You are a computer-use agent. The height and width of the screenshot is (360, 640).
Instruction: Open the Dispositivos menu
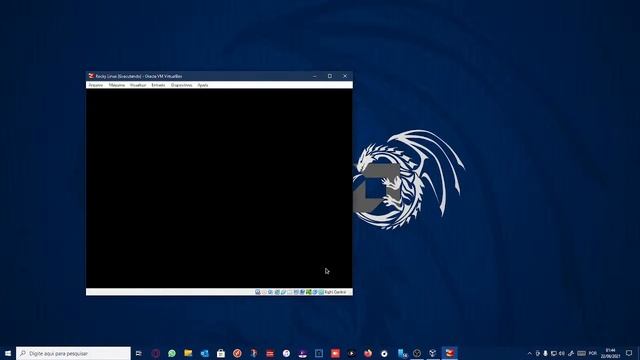182,85
